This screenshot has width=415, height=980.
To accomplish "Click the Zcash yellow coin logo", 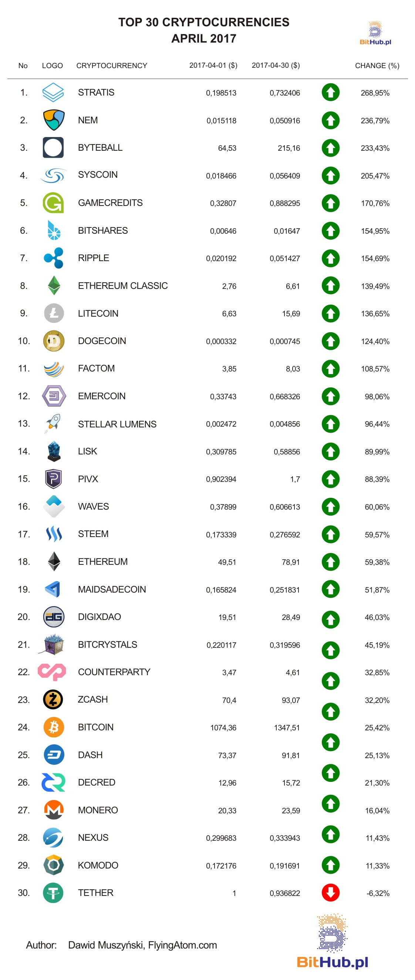I will pos(53,699).
